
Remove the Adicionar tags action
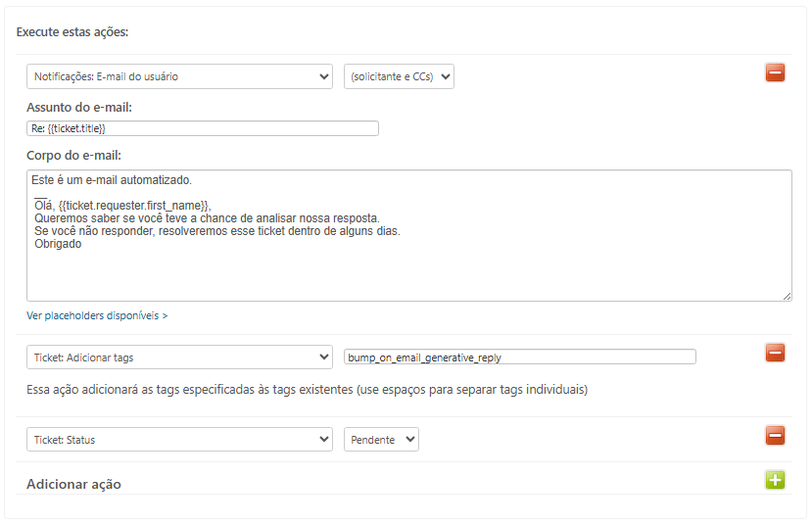[x=775, y=353]
